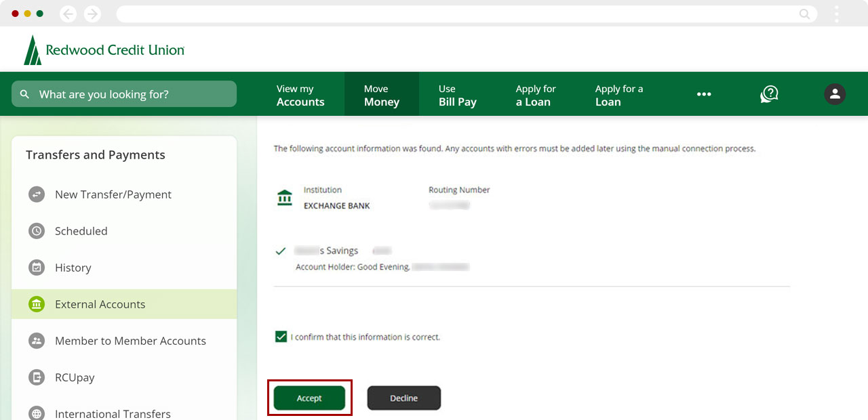Viewport: 868px width, 420px height.
Task: Click the History calendar icon
Action: point(37,268)
